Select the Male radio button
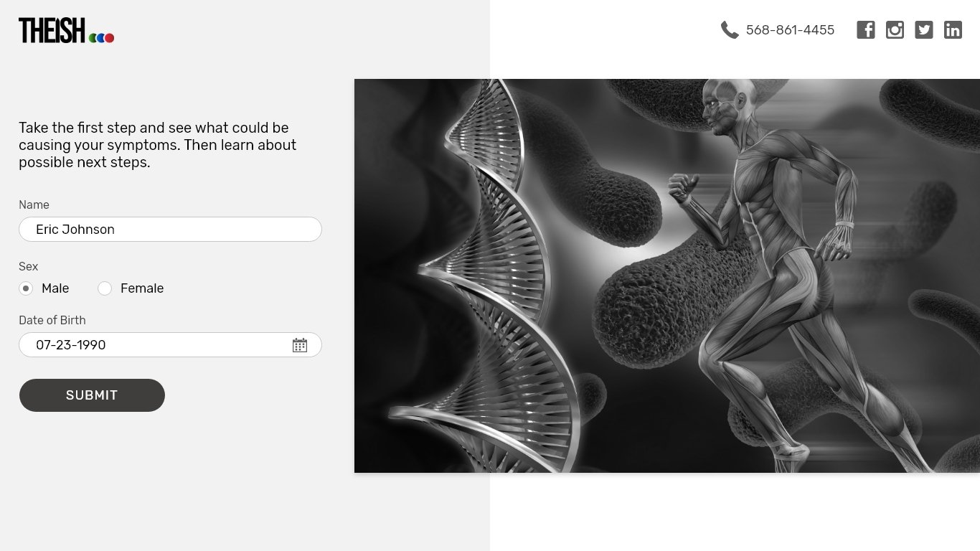This screenshot has width=980, height=551. [26, 288]
